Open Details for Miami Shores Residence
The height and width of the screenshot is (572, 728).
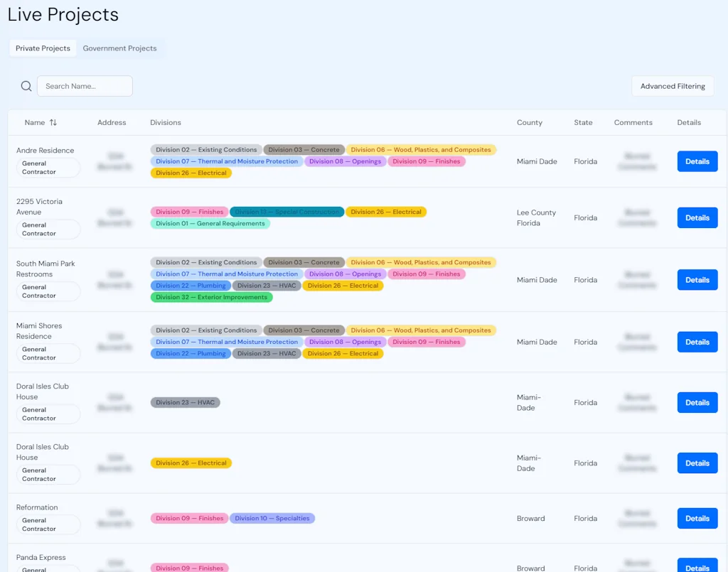pos(697,342)
